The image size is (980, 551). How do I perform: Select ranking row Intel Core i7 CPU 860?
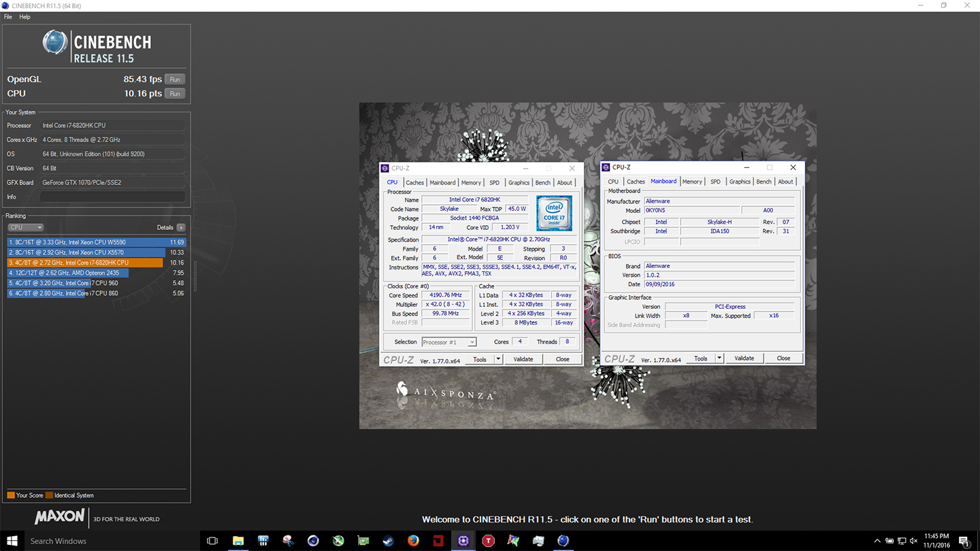(x=96, y=293)
